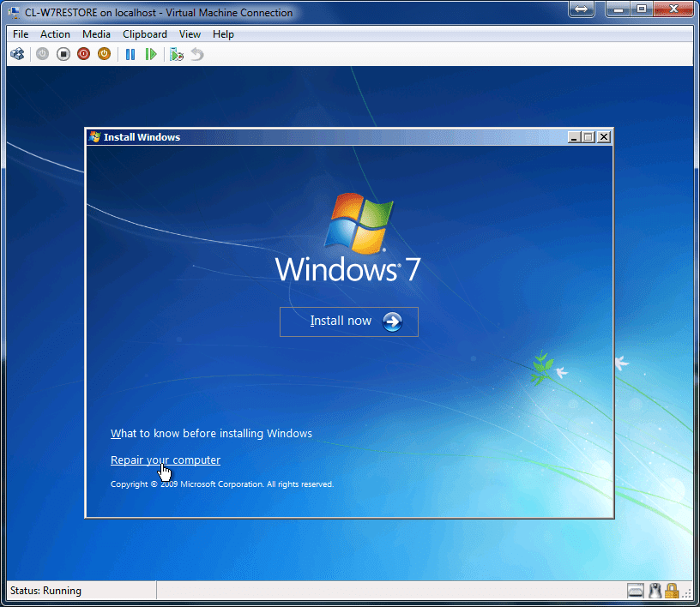Click the double-arrow button in title bar

[x=582, y=9]
